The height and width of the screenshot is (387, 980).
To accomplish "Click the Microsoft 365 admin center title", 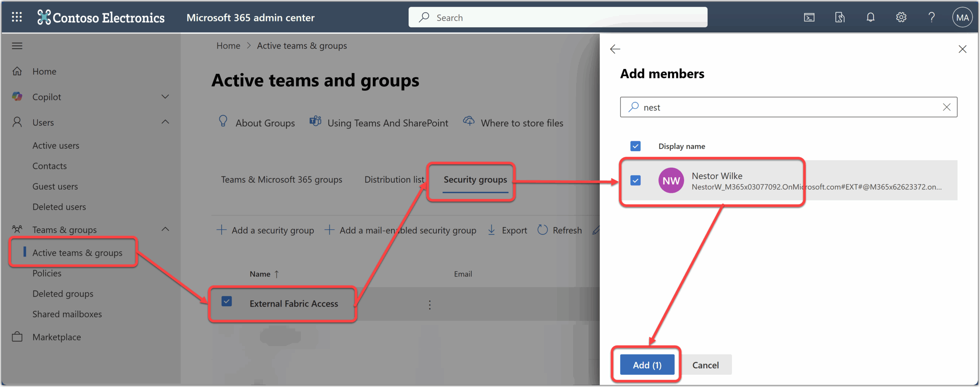I will [x=250, y=18].
